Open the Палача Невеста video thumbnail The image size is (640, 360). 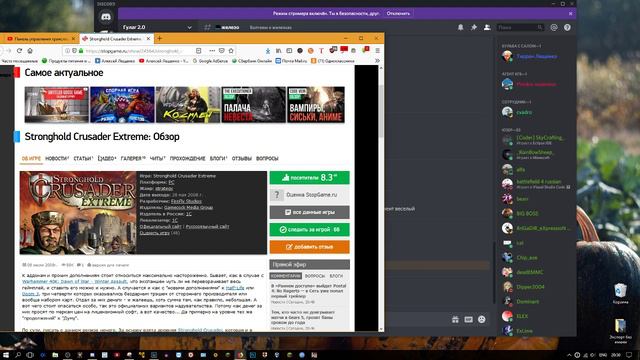point(253,104)
